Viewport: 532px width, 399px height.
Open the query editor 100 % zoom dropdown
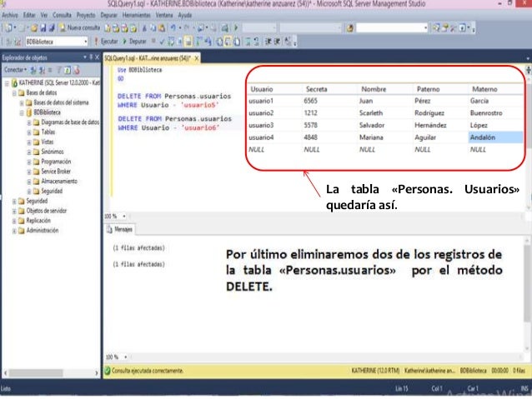[124, 216]
